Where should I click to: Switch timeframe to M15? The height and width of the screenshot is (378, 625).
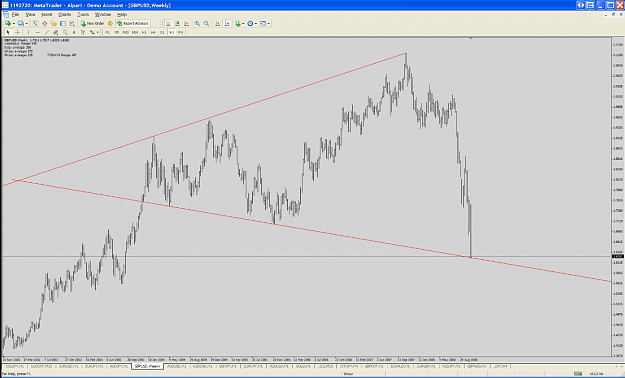pos(126,32)
